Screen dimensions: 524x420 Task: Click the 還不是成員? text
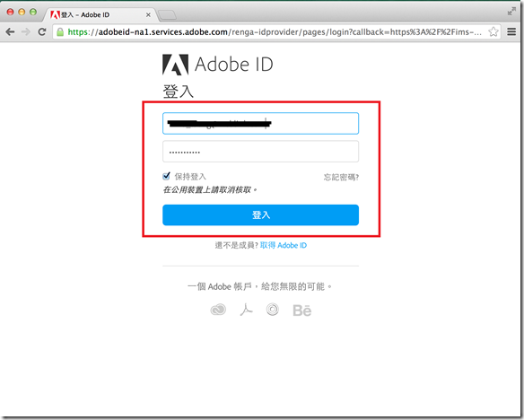click(236, 246)
